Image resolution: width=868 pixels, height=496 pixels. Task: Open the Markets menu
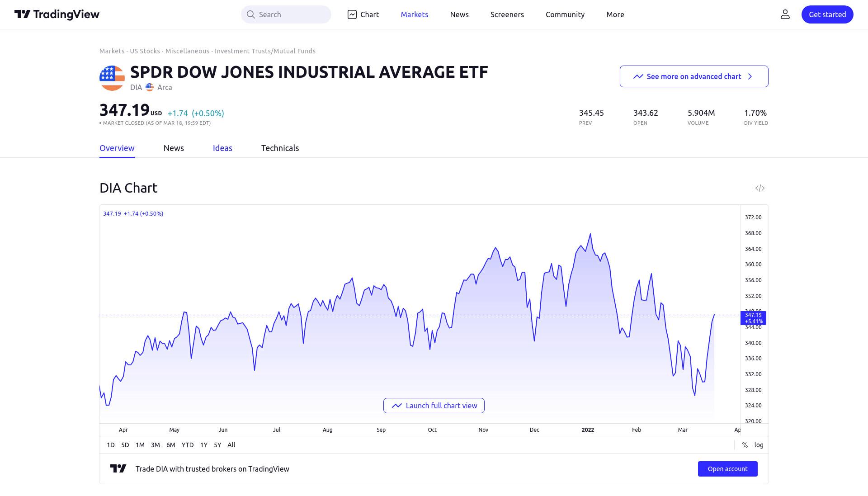[x=415, y=14]
